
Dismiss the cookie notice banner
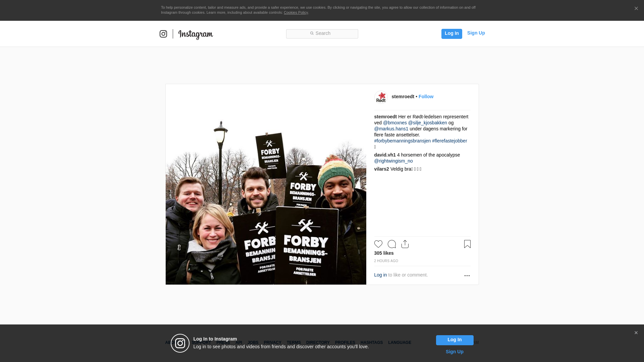coord(636,9)
